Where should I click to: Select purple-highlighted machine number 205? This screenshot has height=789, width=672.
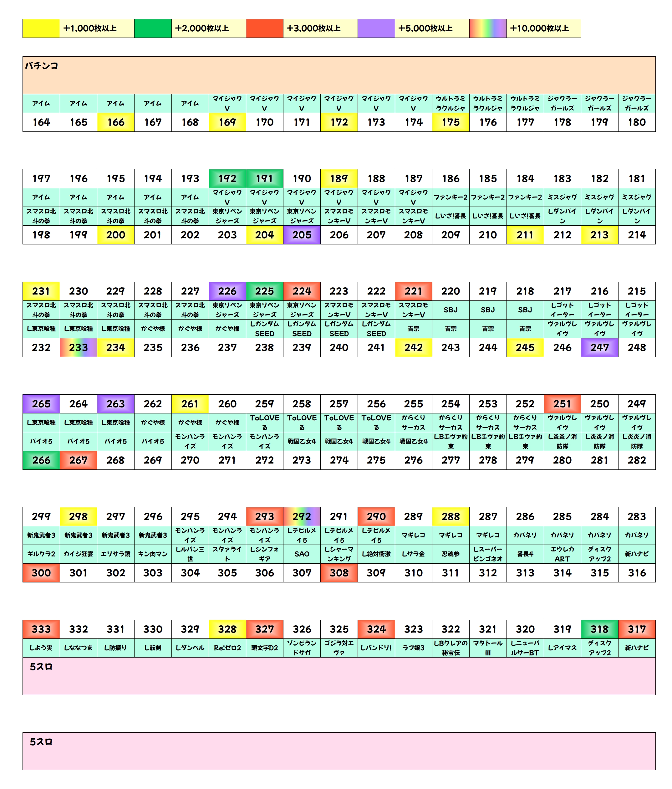[x=302, y=234]
